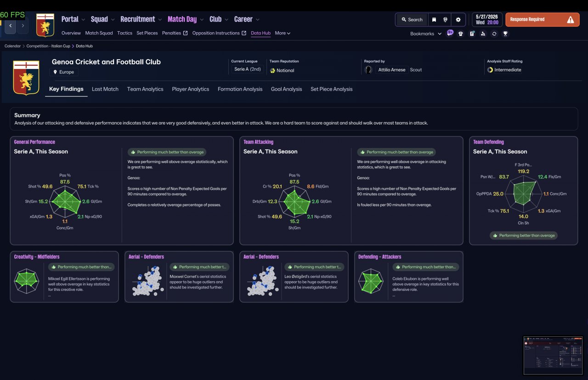Open Attilio Arnese scout link

coord(392,70)
